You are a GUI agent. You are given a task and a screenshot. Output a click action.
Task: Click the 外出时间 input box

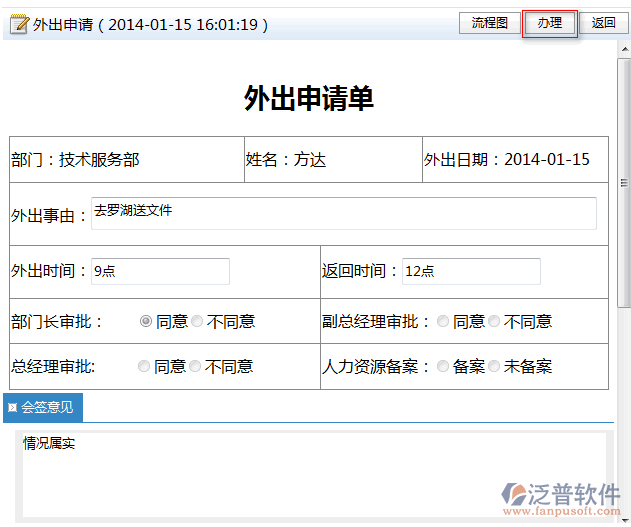(160, 271)
